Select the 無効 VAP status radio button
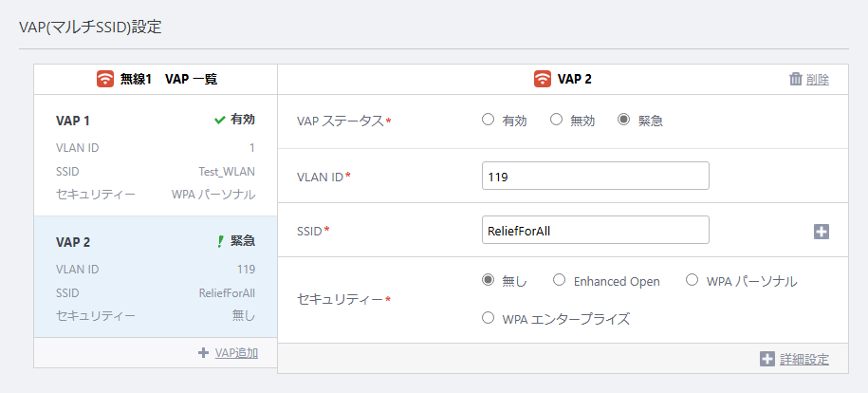 pyautogui.click(x=556, y=120)
